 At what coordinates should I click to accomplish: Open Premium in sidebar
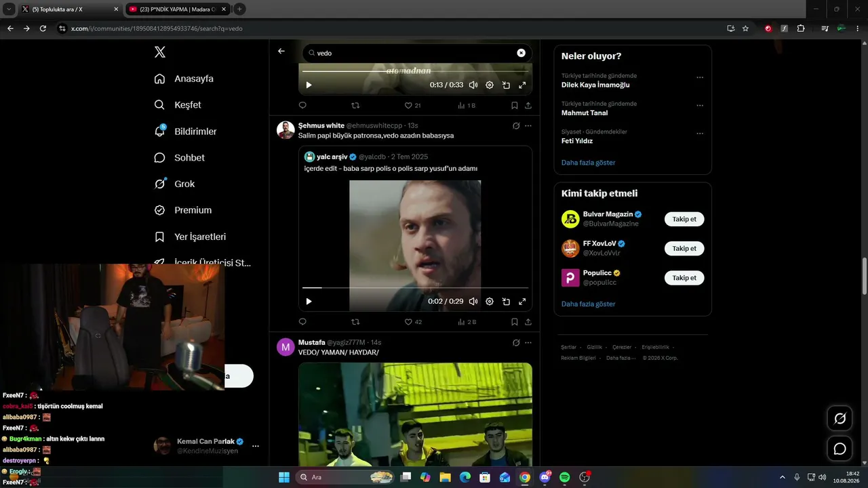pyautogui.click(x=183, y=210)
